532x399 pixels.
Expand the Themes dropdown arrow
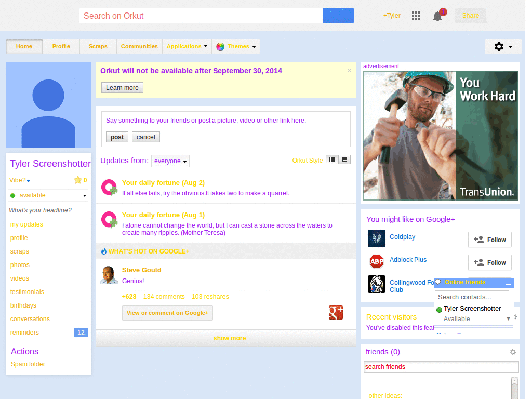[x=254, y=47]
